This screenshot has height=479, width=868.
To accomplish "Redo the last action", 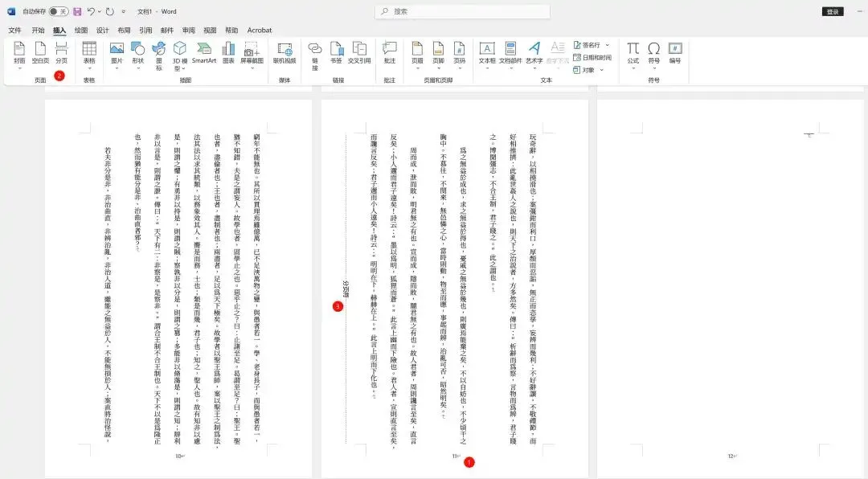I will click(109, 11).
